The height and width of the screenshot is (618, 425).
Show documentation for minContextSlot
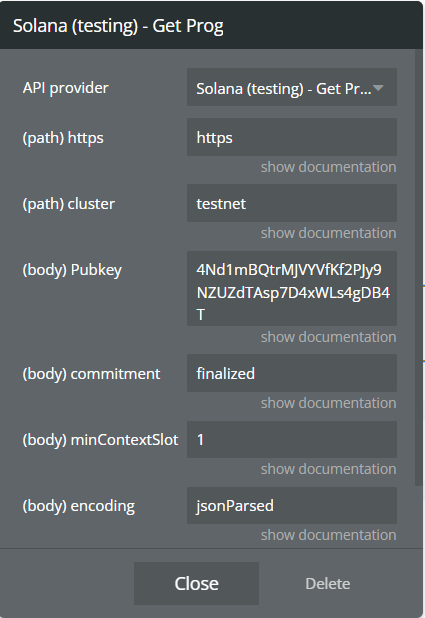[x=328, y=469]
